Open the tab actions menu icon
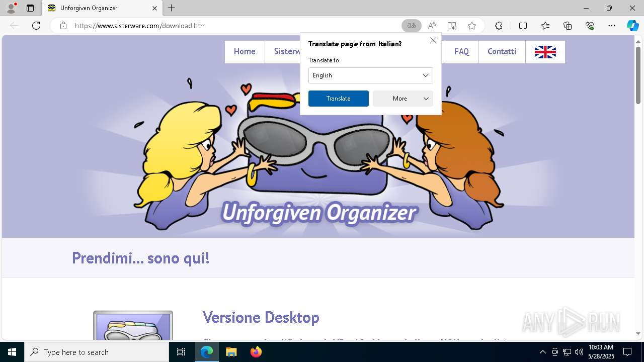This screenshot has height=362, width=644. (x=30, y=8)
